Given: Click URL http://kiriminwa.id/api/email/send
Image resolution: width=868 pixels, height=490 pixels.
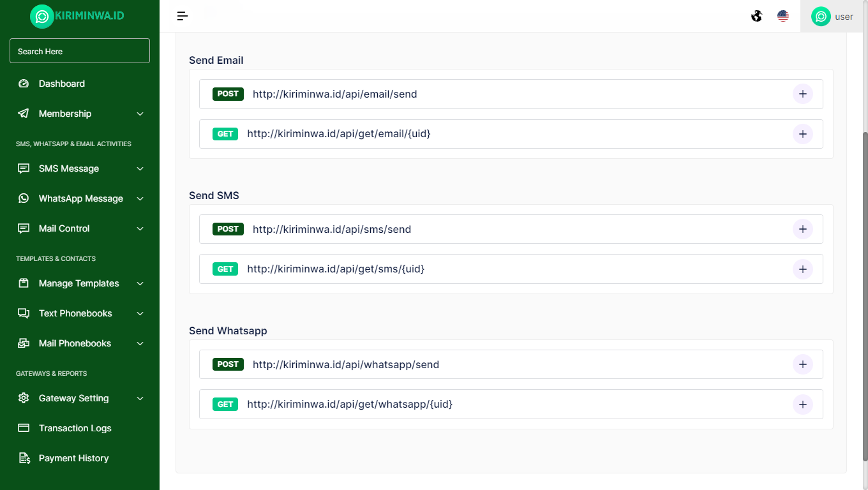Looking at the screenshot, I should click(x=335, y=94).
